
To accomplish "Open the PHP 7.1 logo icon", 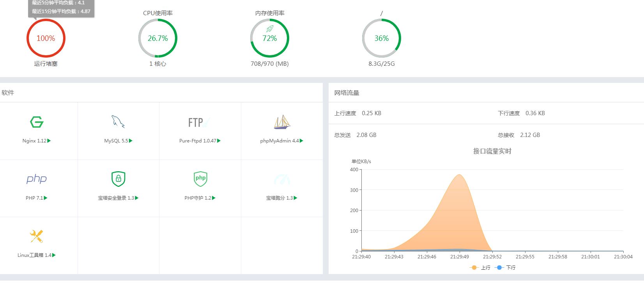I will [37, 179].
